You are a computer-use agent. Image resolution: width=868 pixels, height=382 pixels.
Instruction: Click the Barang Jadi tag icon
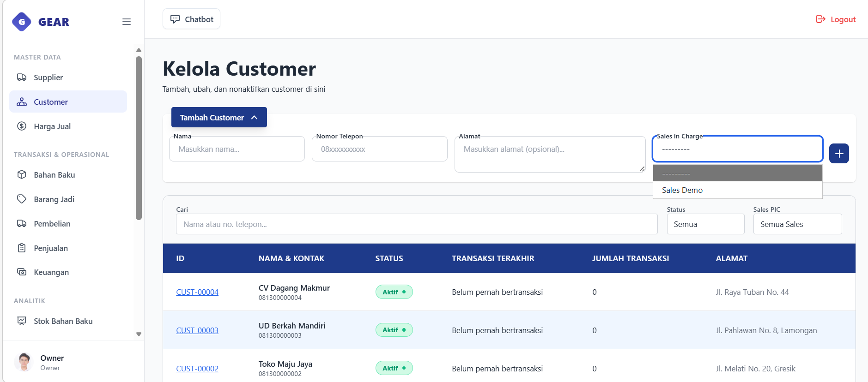coord(22,199)
